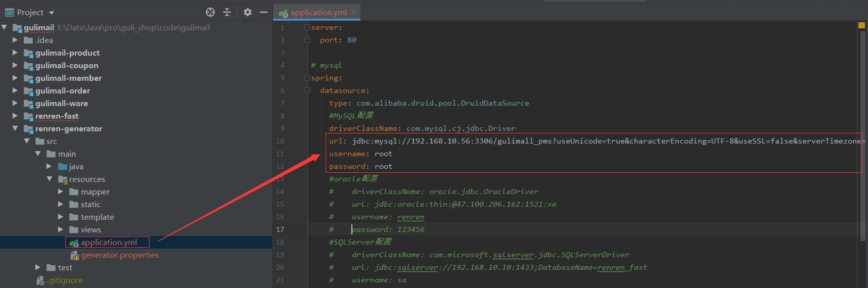868x288 pixels.
Task: Click the locate/select opened file target icon
Action: [210, 12]
